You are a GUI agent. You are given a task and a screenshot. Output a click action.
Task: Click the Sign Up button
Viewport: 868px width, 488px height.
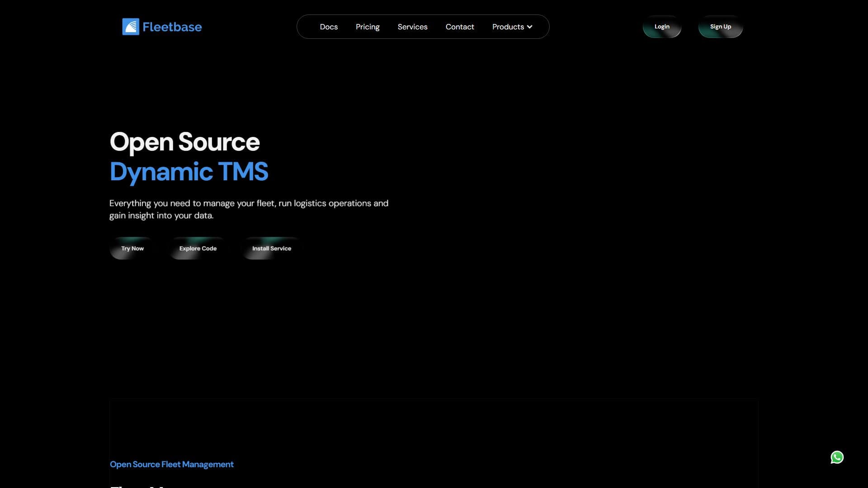tap(721, 27)
